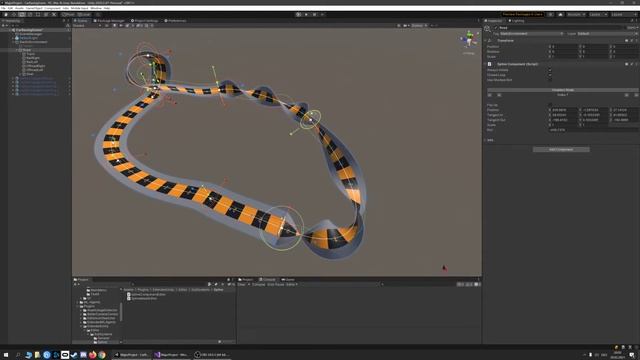The image size is (640, 360).
Task: Toggle scene lighting in the Scene toolbar
Action: [x=114, y=25]
